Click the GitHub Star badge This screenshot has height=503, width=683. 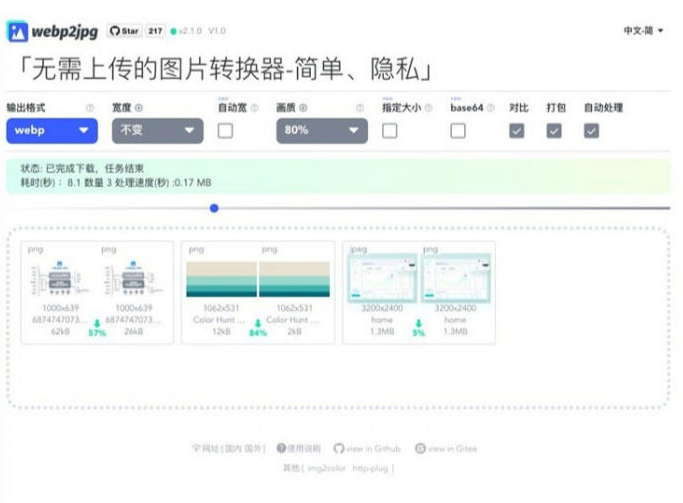(126, 32)
